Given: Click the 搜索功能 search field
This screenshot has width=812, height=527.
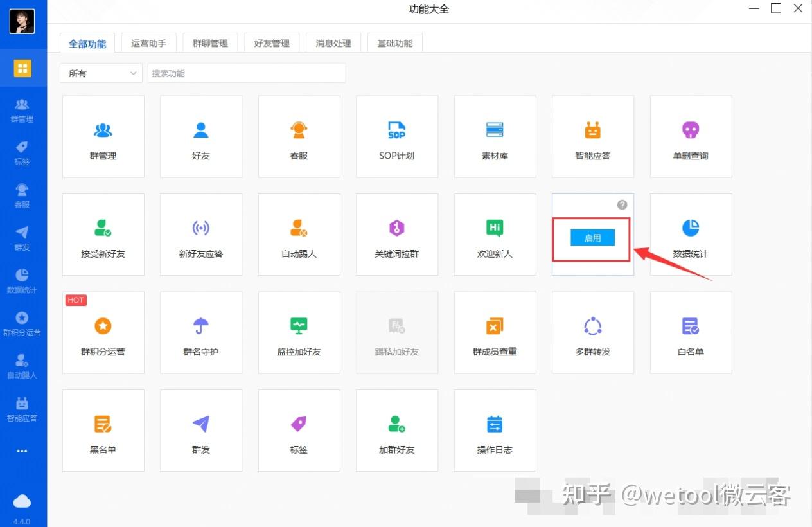Looking at the screenshot, I should point(247,73).
